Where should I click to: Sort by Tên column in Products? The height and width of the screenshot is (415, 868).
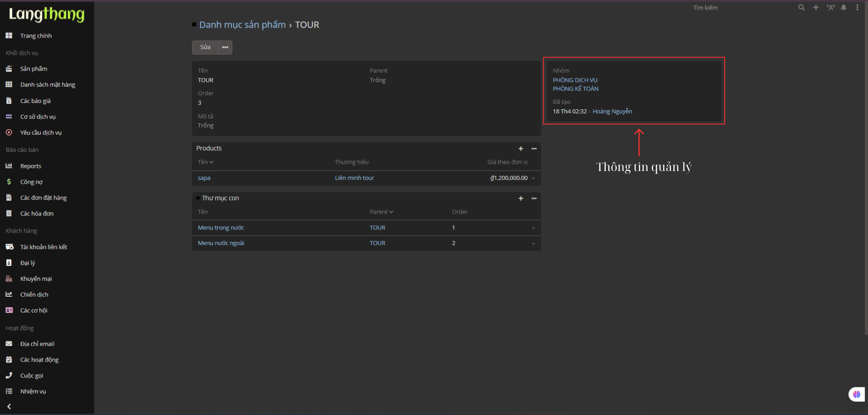click(x=206, y=162)
